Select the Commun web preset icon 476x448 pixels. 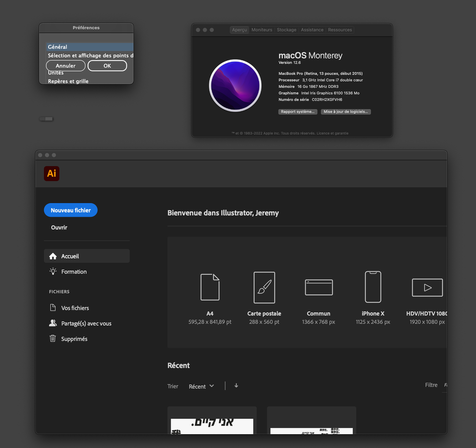click(319, 287)
